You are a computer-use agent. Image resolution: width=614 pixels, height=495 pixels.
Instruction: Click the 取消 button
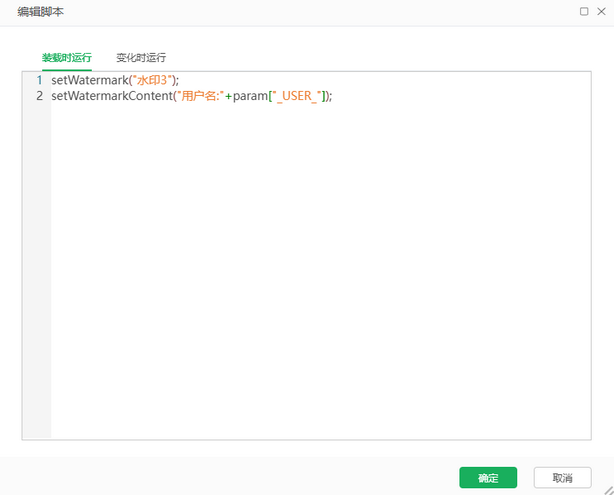click(x=562, y=477)
